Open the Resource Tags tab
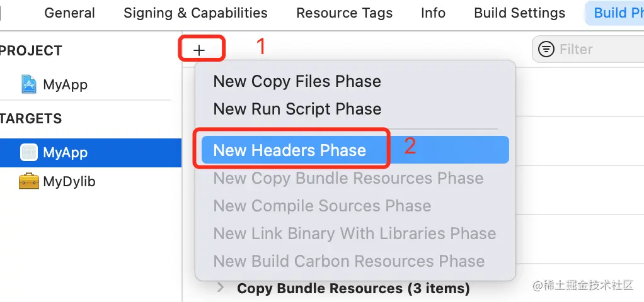Viewport: 644px width, 302px height. 344,13
